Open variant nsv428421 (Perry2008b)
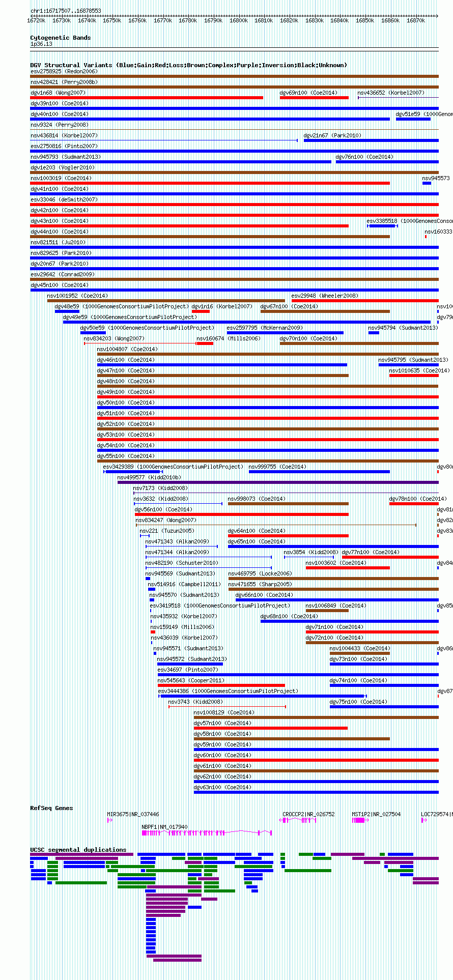This screenshot has width=453, height=980. pos(64,82)
